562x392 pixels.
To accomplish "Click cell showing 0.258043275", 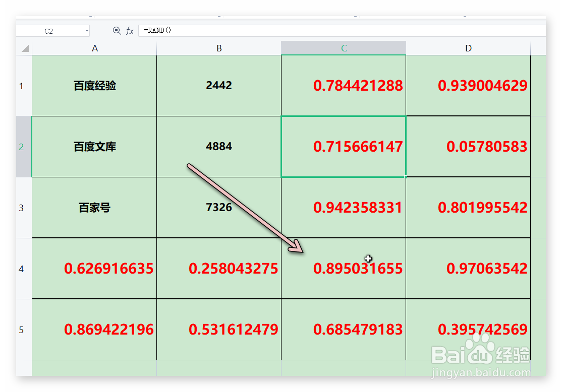I will [219, 269].
